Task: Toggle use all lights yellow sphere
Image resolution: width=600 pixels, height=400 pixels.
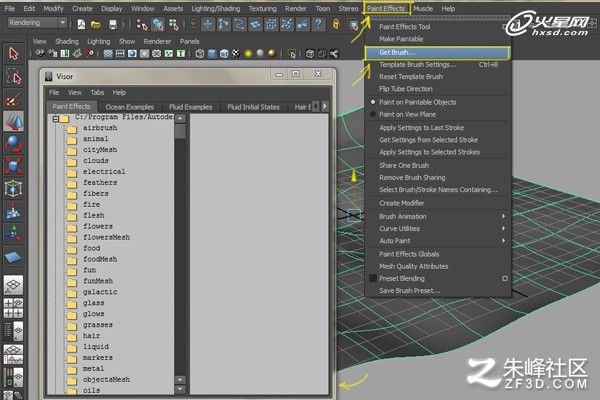Action: tap(248, 54)
